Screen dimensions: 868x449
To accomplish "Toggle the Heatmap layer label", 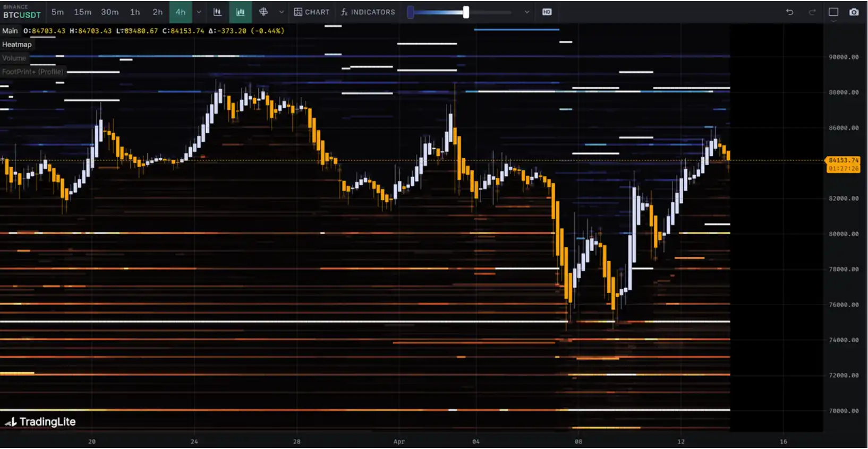I will point(17,45).
